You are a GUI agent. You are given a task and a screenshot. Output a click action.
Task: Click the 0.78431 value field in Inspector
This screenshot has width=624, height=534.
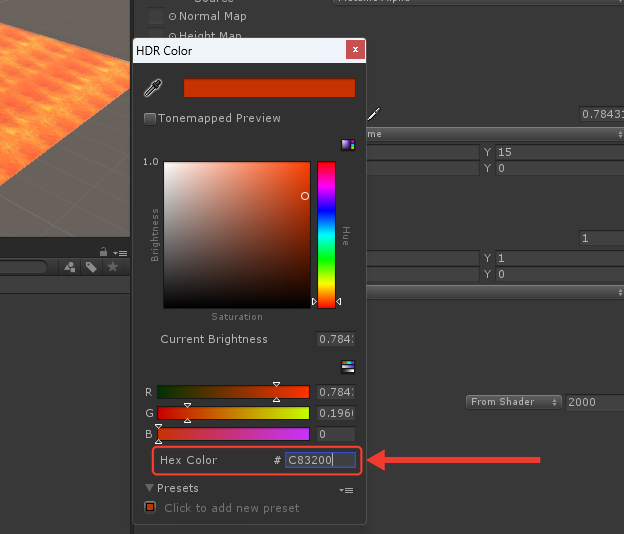point(601,114)
